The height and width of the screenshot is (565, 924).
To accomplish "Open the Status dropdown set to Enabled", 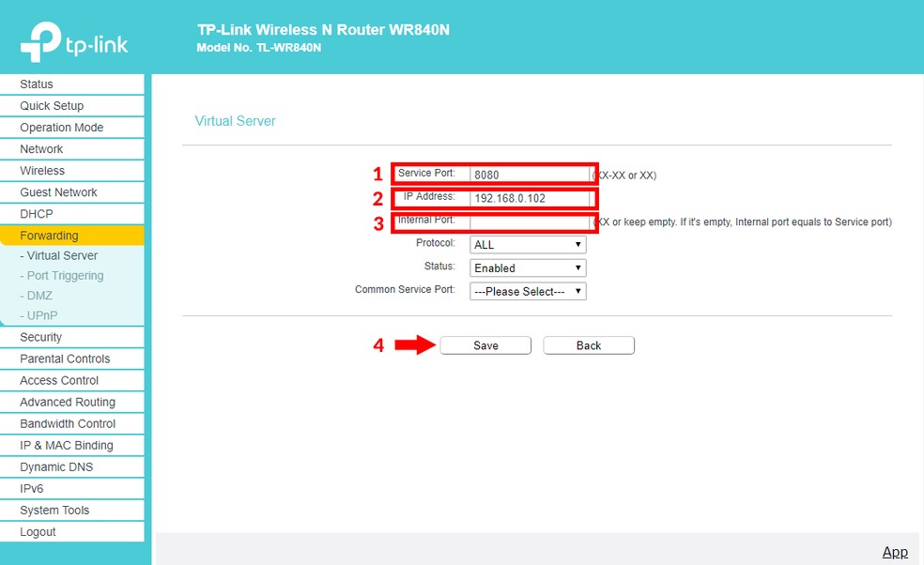I will (528, 268).
